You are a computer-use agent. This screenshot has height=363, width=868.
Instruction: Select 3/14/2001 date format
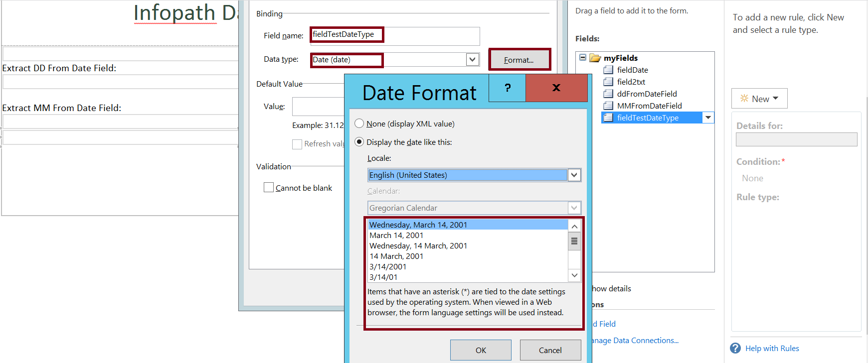[468, 266]
